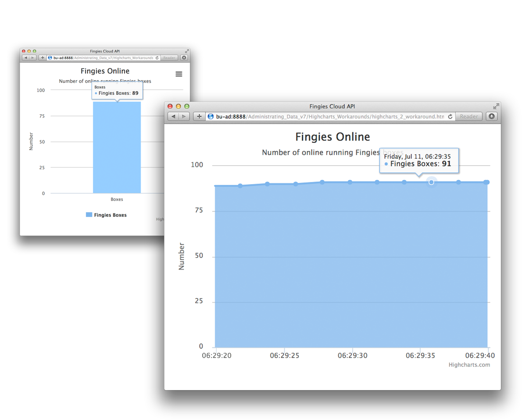Select the highlighted 06:29:35 data point
This screenshot has height=420, width=529.
pyautogui.click(x=431, y=182)
